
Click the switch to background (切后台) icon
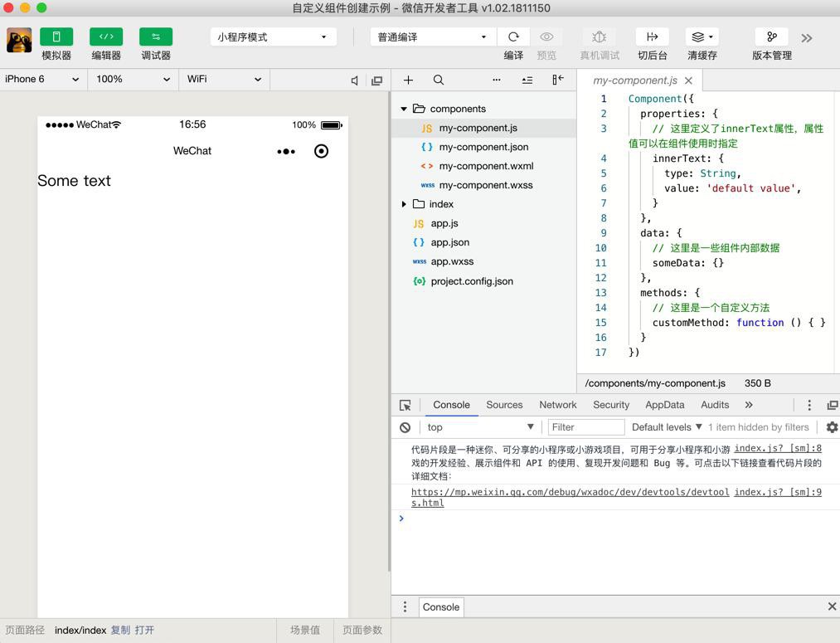652,37
